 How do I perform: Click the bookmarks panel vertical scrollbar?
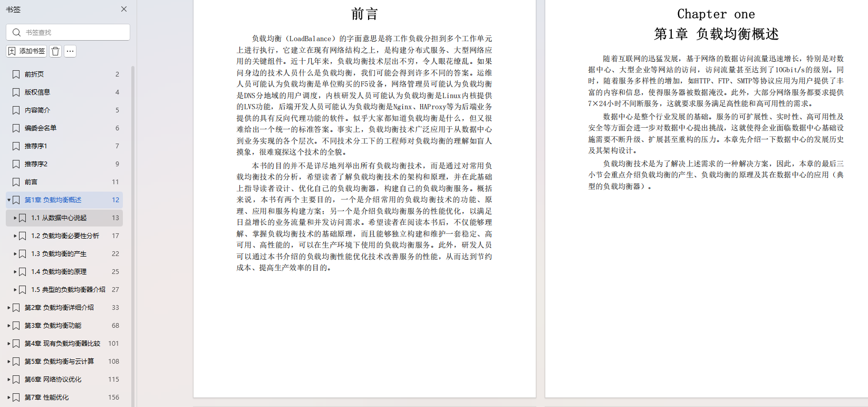(x=133, y=236)
